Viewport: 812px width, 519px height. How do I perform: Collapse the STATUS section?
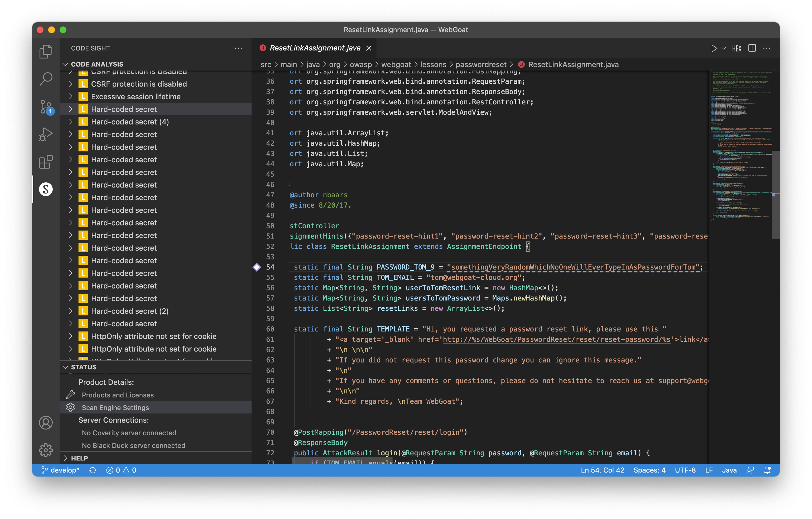click(x=82, y=367)
